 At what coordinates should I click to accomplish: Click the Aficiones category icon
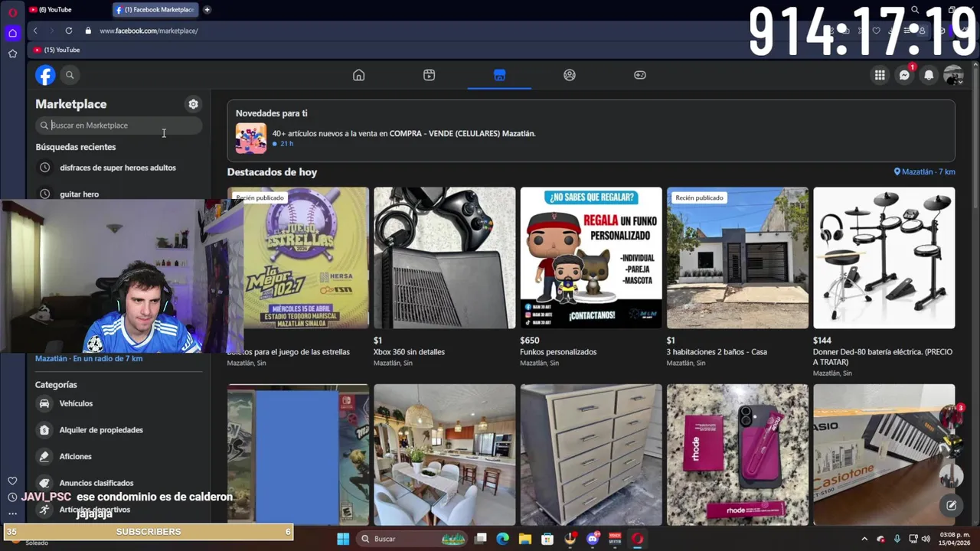44,456
